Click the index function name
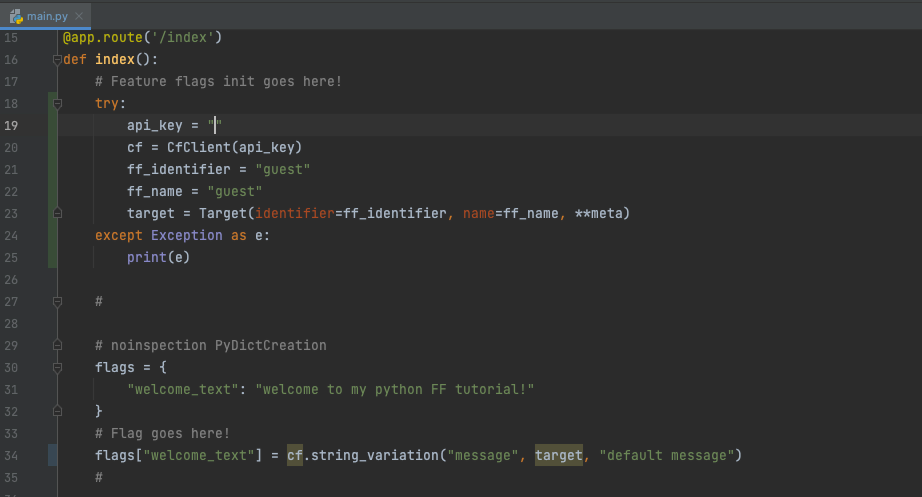This screenshot has height=497, width=922. tap(115, 59)
